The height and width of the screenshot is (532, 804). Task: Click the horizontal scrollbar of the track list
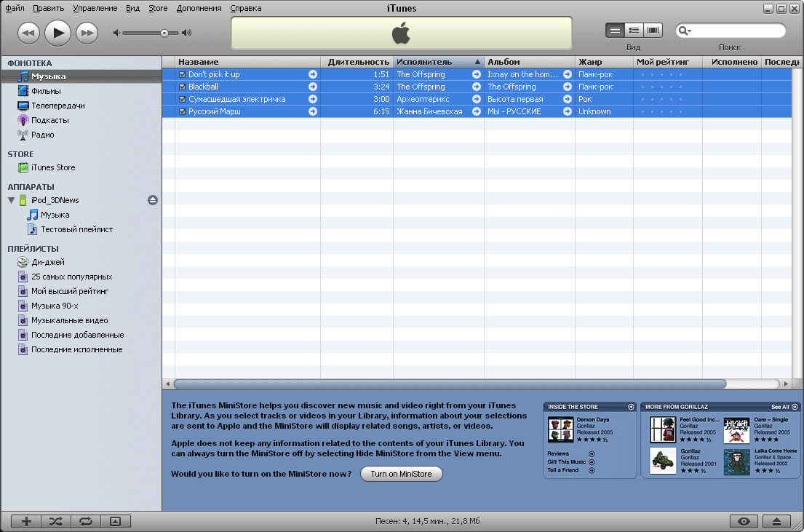pyautogui.click(x=450, y=384)
